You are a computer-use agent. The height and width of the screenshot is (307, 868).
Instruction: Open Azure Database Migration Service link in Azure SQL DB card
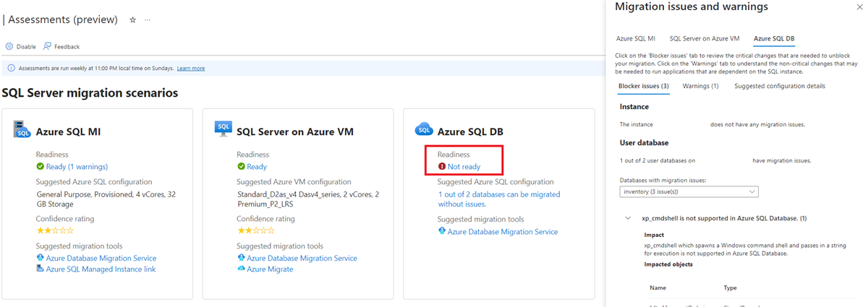pos(503,231)
